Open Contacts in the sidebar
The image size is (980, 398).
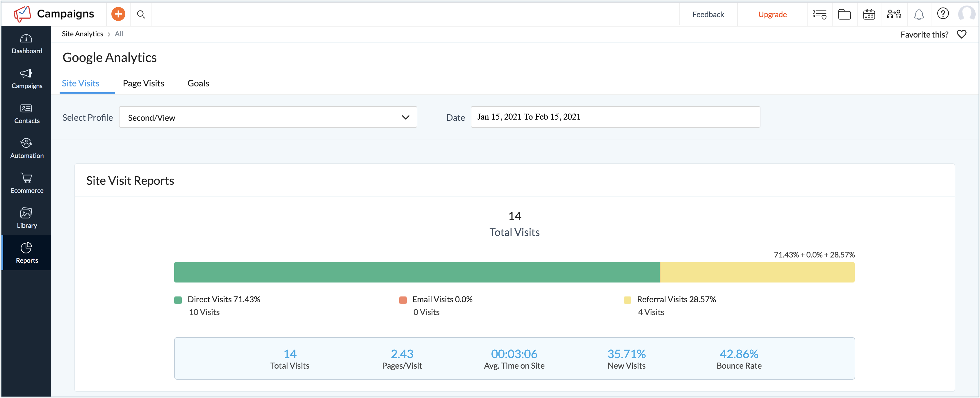coord(26,113)
